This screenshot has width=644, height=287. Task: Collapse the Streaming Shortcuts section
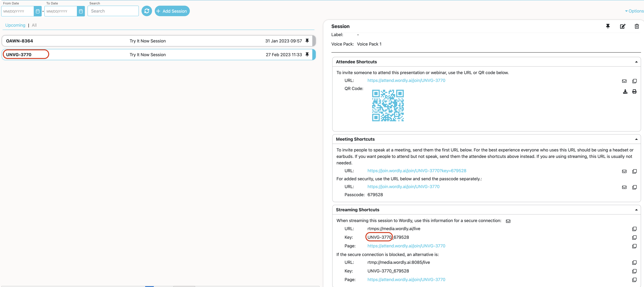[x=636, y=210]
